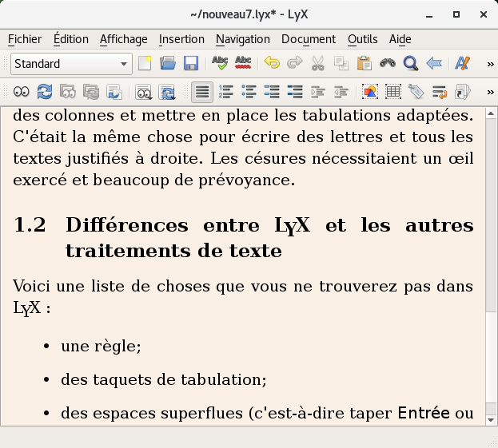The image size is (498, 448).
Task: Insert cross-reference icon
Action: click(440, 93)
